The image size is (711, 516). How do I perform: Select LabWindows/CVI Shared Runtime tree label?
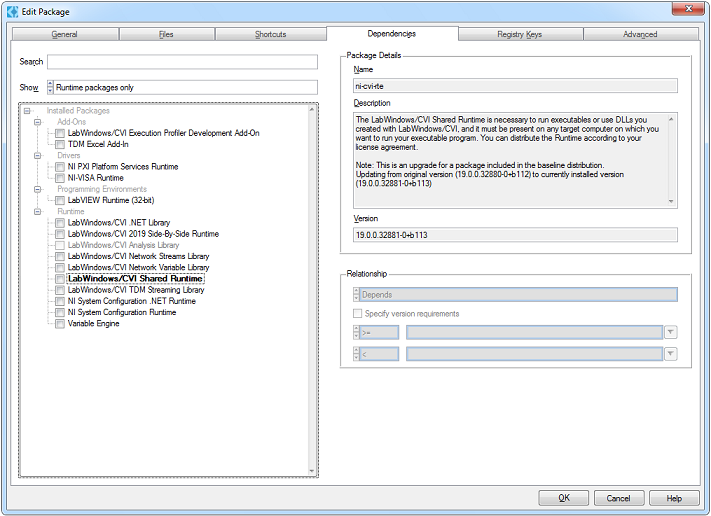coord(135,278)
